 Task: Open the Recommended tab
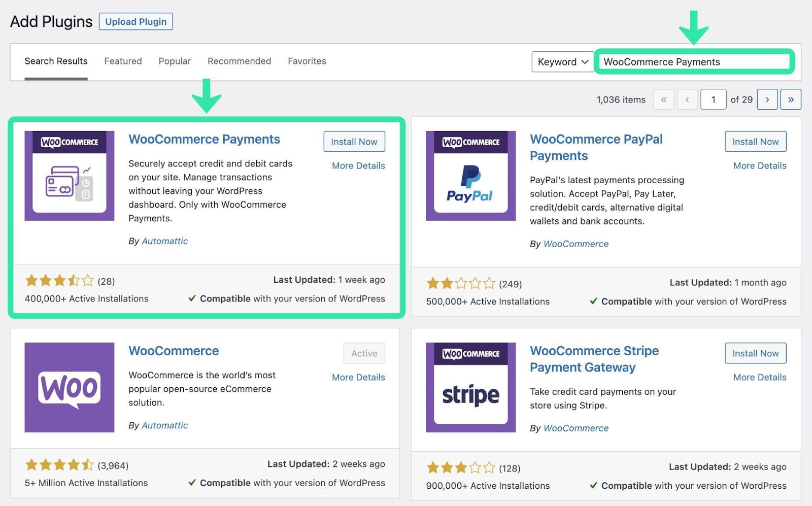tap(239, 61)
